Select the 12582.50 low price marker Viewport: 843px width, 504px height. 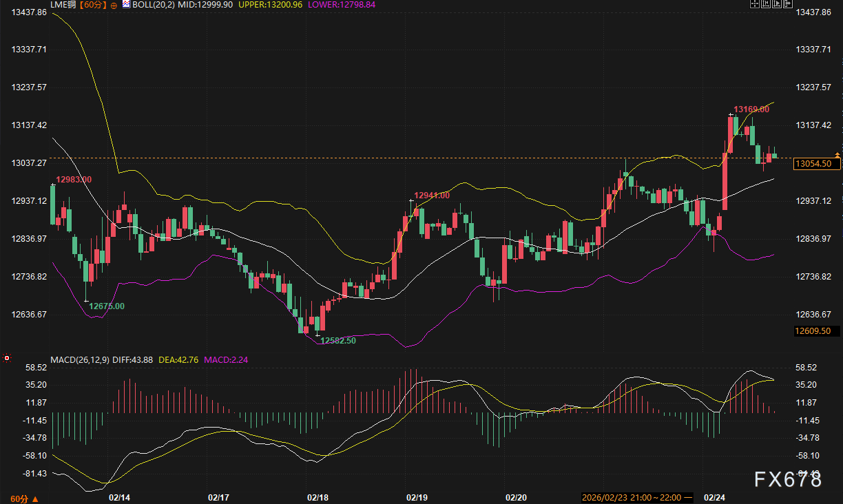click(x=338, y=340)
